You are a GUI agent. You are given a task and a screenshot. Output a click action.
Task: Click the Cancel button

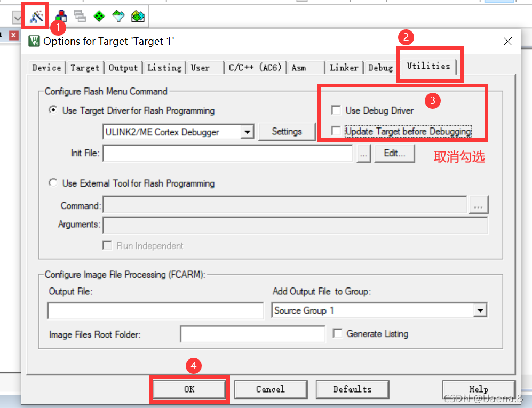(x=271, y=389)
